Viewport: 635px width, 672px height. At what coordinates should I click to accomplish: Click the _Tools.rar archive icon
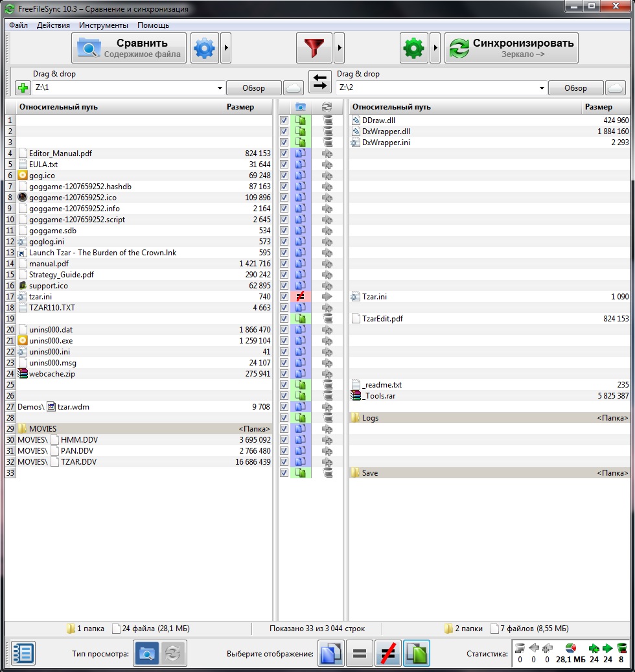click(x=356, y=395)
